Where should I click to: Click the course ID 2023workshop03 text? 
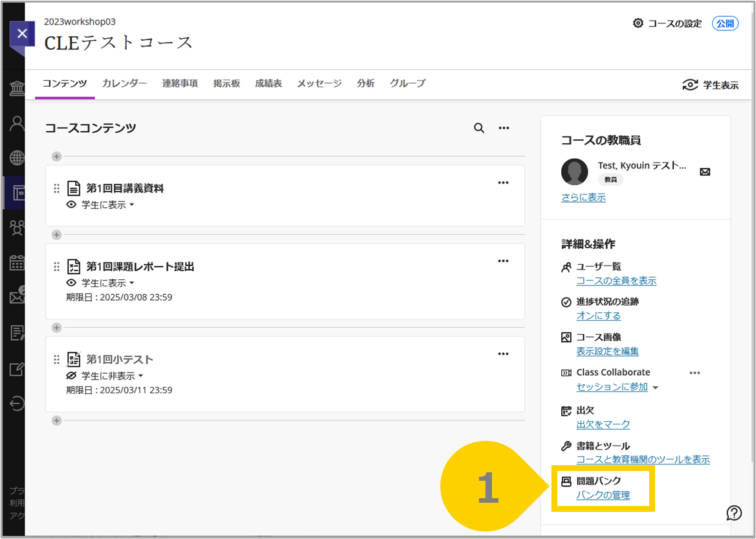click(80, 22)
